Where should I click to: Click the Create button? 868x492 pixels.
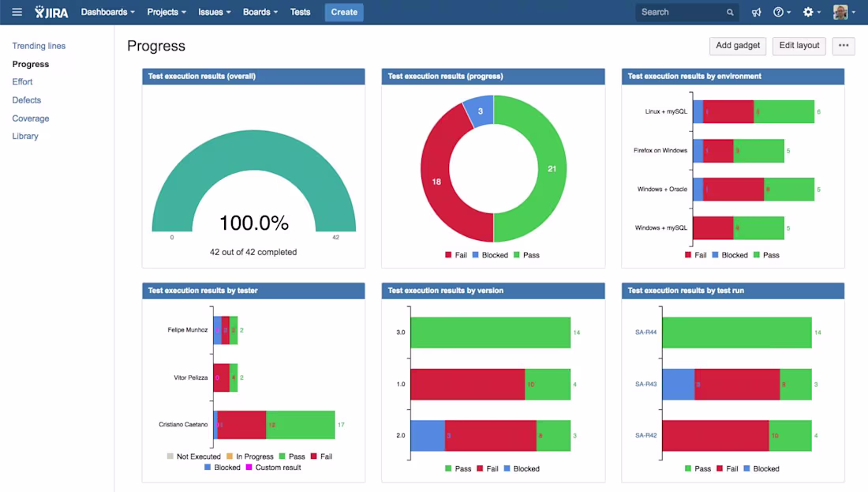click(x=344, y=12)
